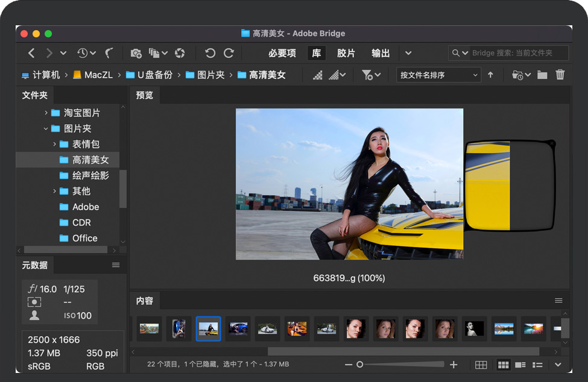The image size is (588, 382).
Task: Toggle grid lock view button
Action: (481, 365)
